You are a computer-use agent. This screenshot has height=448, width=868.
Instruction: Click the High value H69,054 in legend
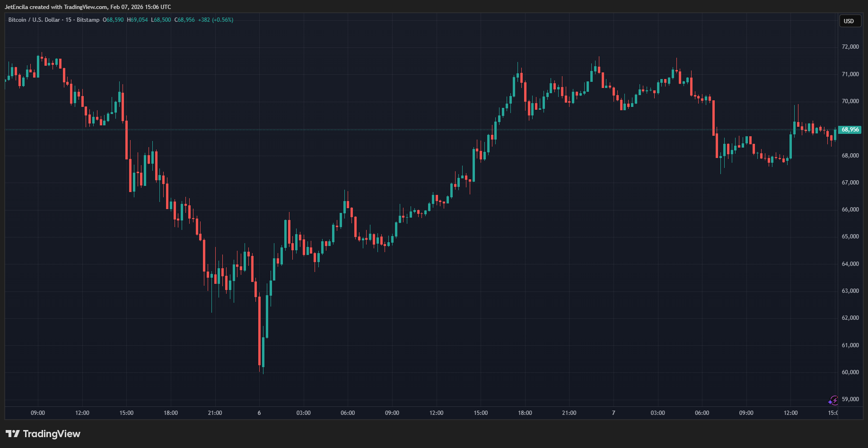tap(137, 20)
